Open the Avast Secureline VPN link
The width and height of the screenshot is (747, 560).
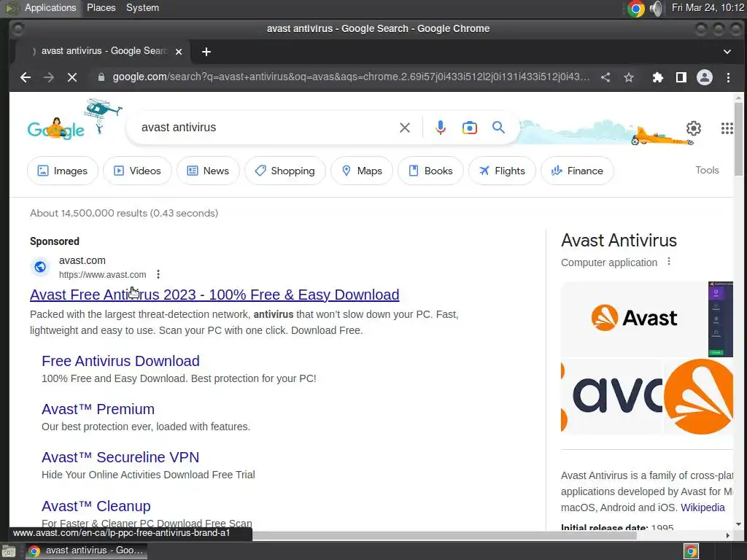[120, 457]
